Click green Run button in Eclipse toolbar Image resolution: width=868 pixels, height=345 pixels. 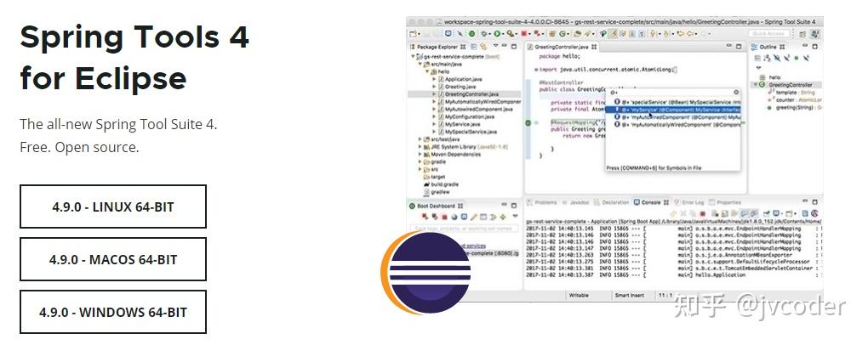click(x=497, y=34)
